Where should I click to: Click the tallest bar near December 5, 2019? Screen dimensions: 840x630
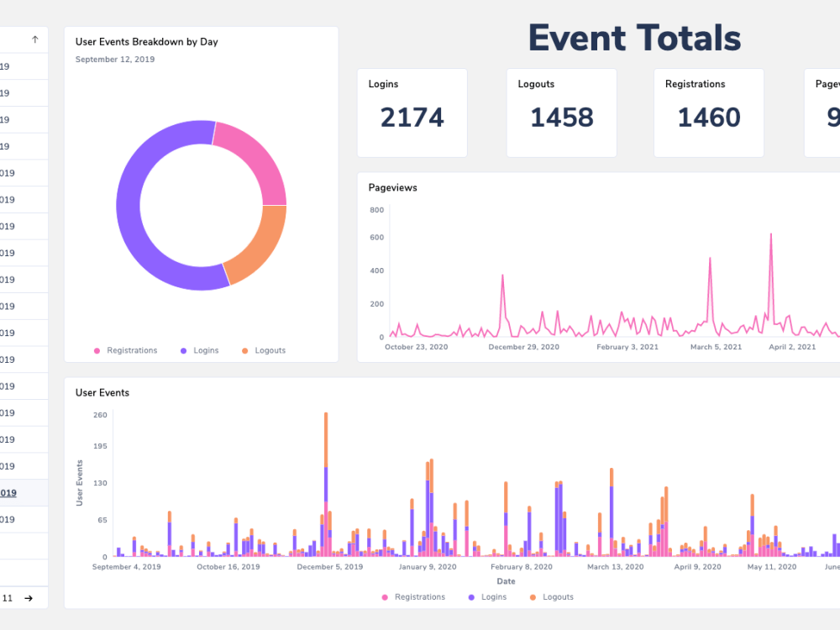325,483
